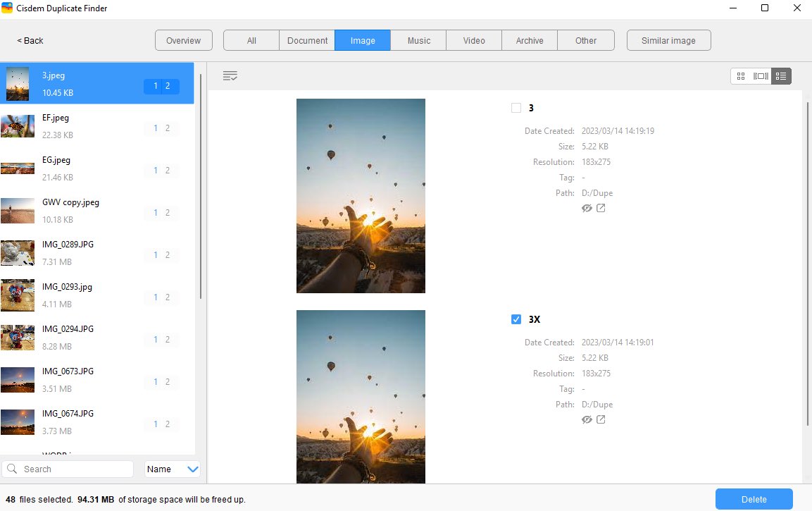
Task: Type in the Search field
Action: click(68, 469)
